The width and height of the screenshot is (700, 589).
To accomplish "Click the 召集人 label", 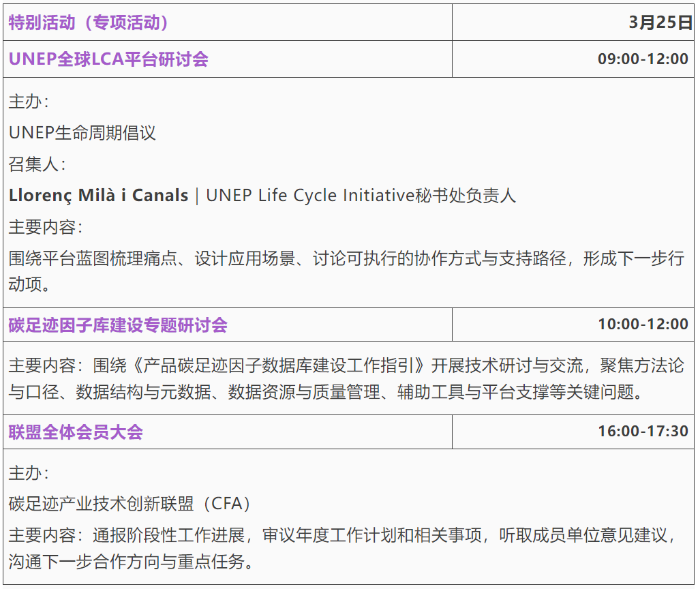I will tap(37, 164).
